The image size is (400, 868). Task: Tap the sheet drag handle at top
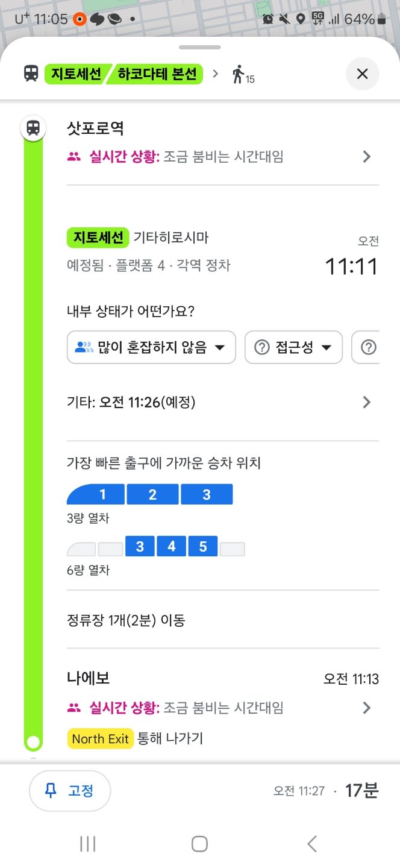pos(200,48)
